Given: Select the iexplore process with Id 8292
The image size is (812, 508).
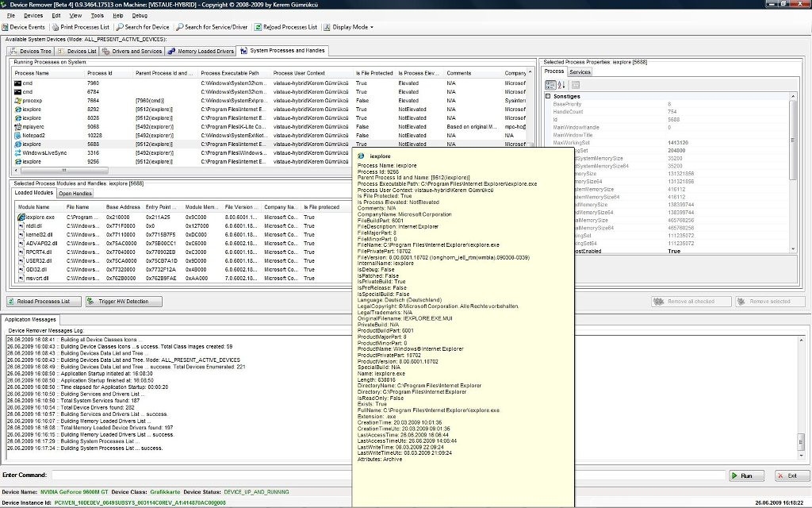Looking at the screenshot, I should point(270,110).
